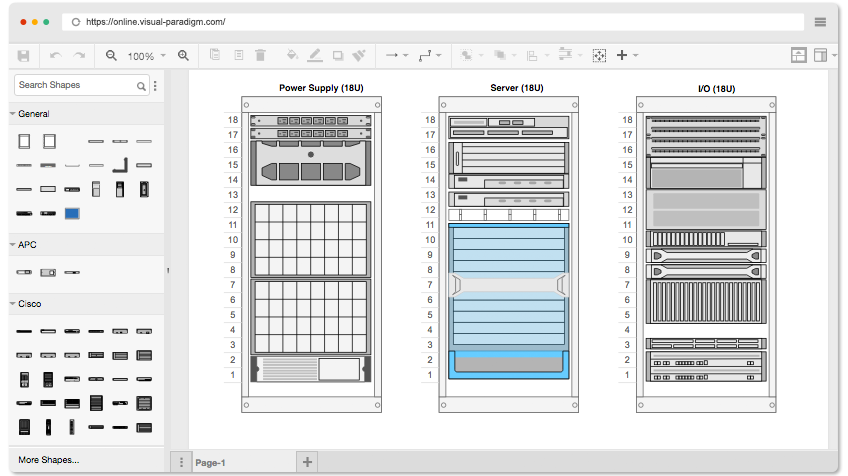
Task: Select the vented module in I/O rack
Action: tap(706, 301)
